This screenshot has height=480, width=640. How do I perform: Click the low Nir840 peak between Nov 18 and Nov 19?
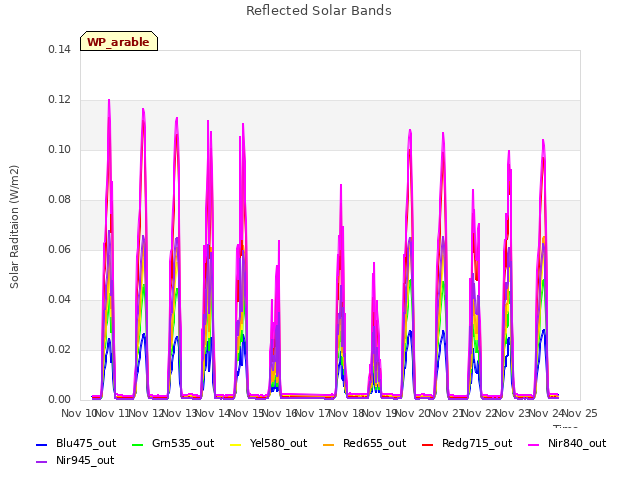pyautogui.click(x=374, y=264)
